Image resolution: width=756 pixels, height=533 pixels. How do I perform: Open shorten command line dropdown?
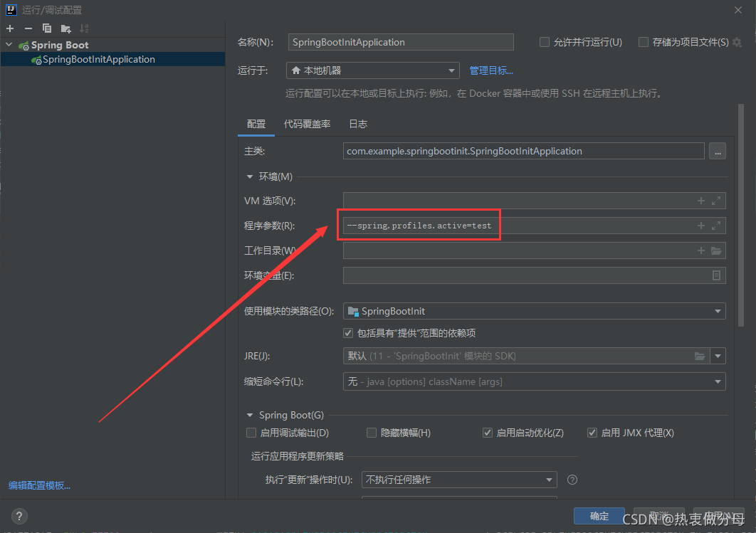534,381
